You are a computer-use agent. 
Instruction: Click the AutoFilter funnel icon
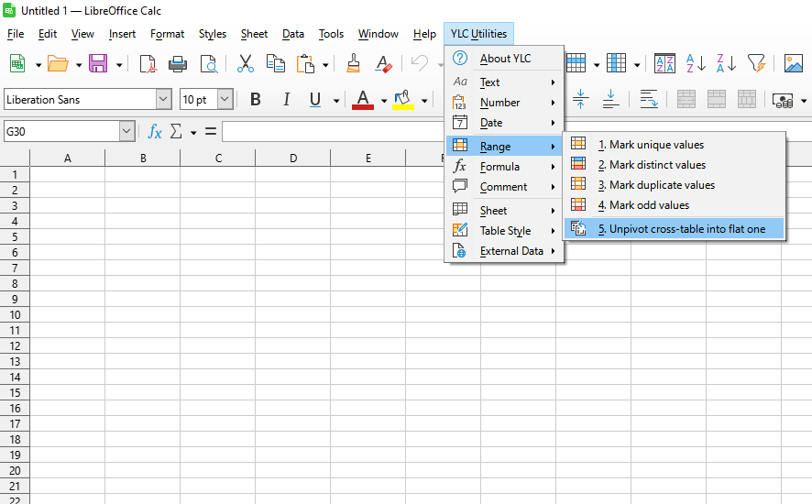tap(756, 63)
